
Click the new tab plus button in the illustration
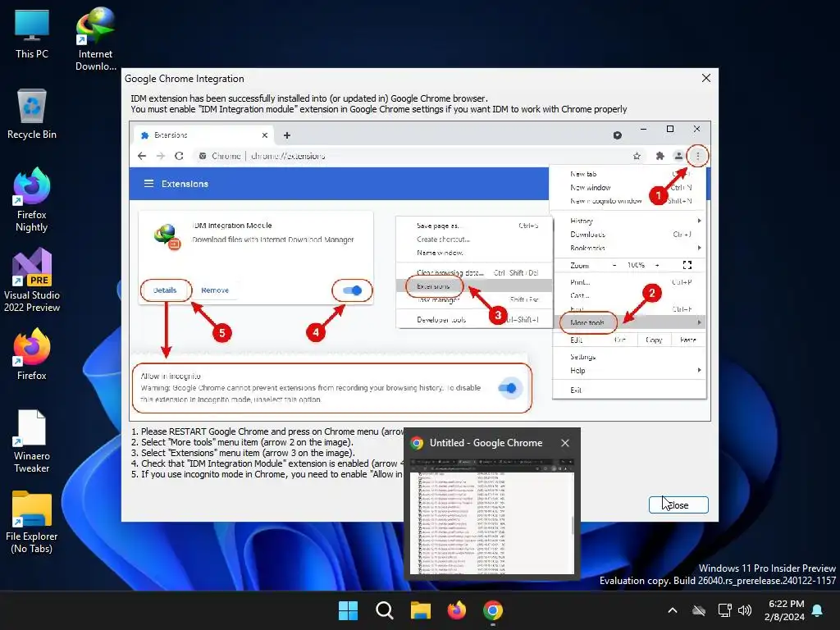[286, 135]
